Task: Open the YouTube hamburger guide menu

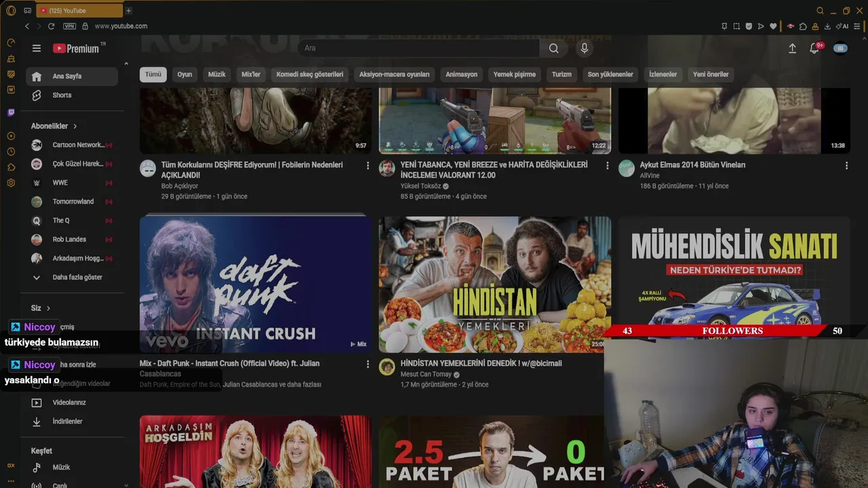Action: [x=37, y=48]
